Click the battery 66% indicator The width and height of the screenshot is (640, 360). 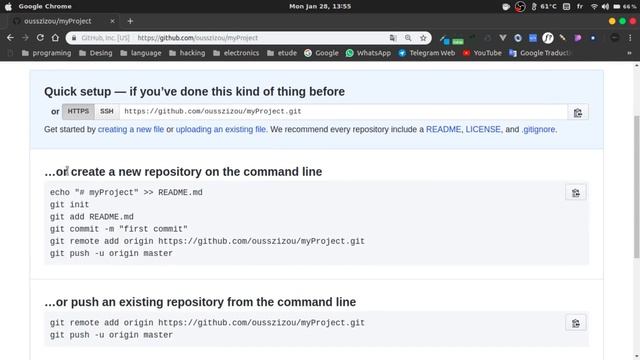[625, 7]
